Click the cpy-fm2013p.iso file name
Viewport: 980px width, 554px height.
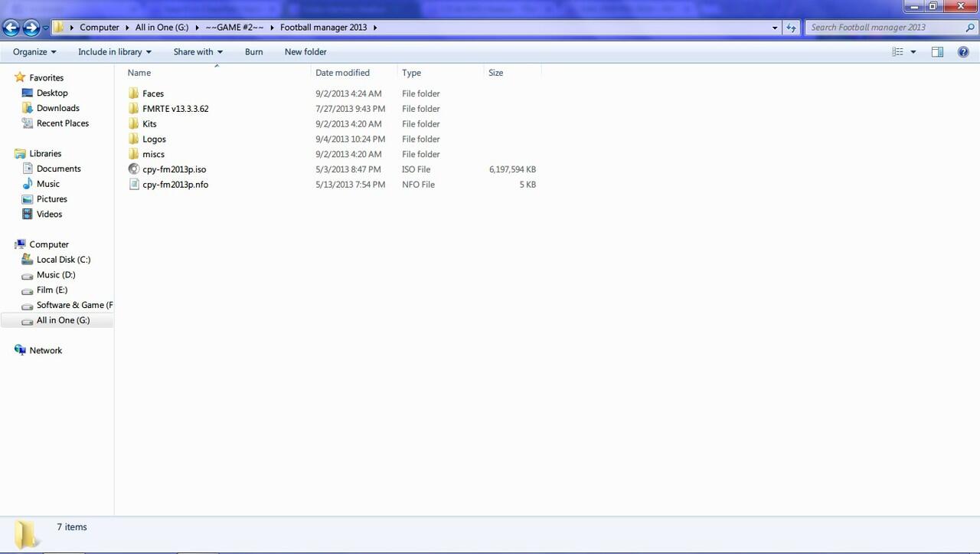pyautogui.click(x=174, y=169)
